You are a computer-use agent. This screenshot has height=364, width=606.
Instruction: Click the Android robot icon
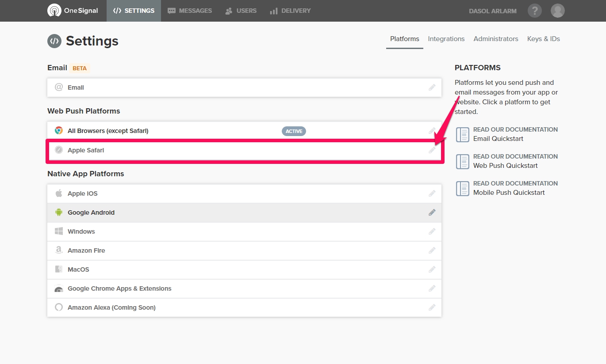coord(59,212)
